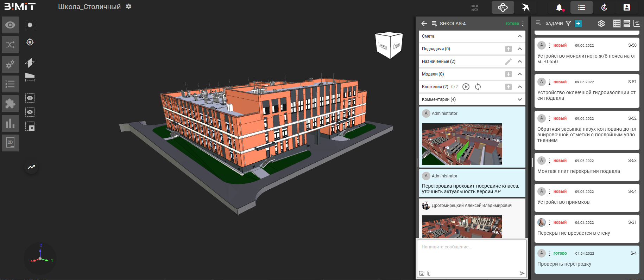Go back using the arrow beside SHKOLAS-4

click(424, 24)
